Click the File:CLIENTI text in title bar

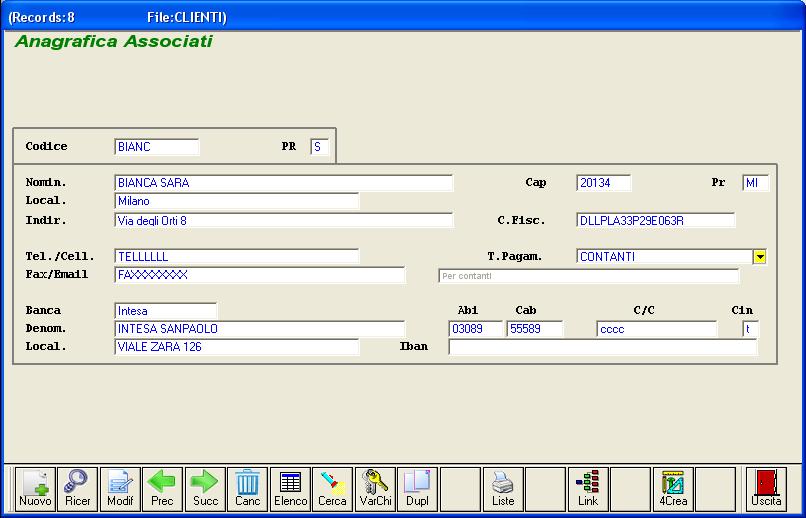click(x=187, y=17)
